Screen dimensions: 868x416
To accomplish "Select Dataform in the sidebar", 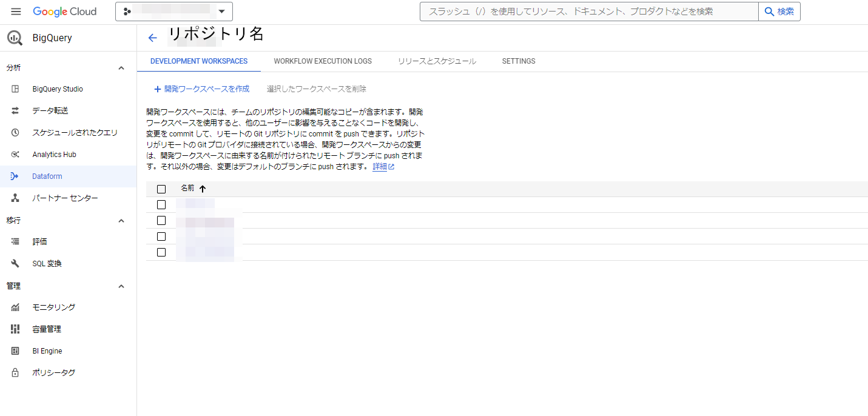I will (48, 176).
